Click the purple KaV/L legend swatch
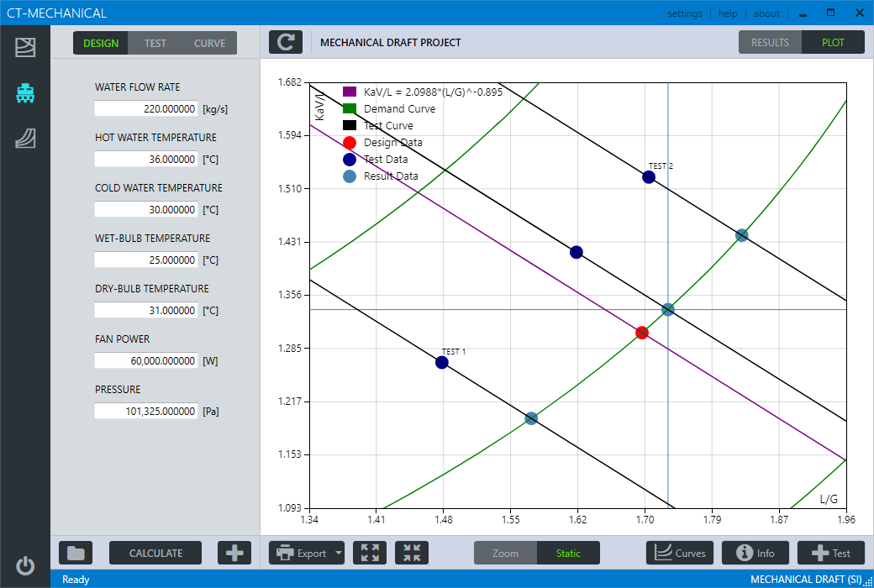 point(350,92)
